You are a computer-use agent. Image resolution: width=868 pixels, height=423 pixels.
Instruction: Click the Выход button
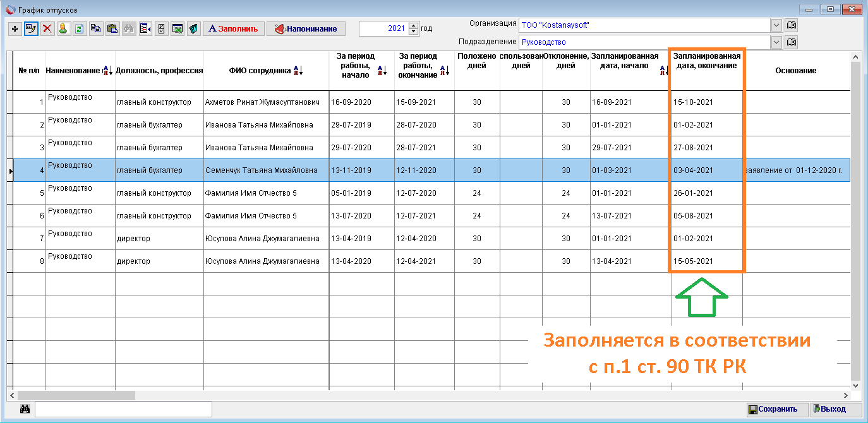836,409
